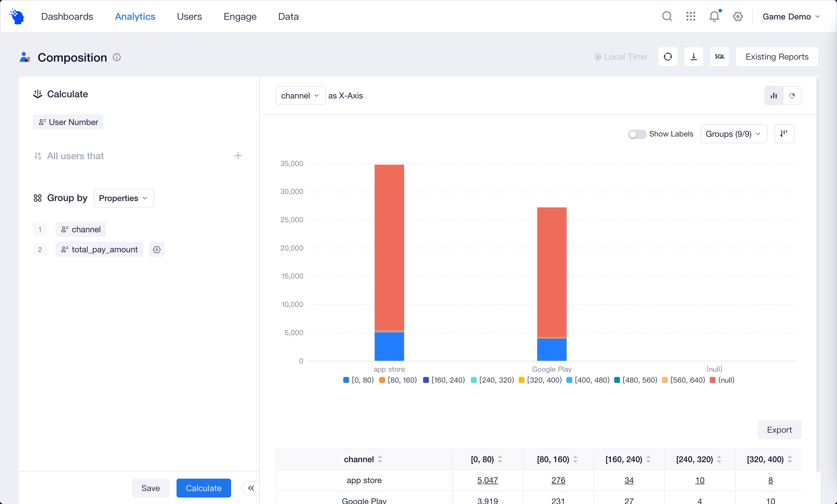Click the chart sort order icon
The width and height of the screenshot is (837, 504).
click(x=784, y=134)
